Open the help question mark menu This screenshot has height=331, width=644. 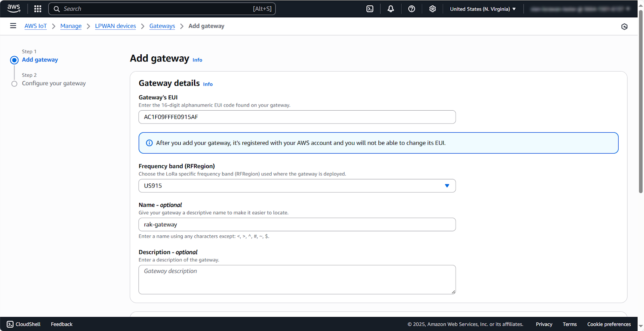[411, 9]
